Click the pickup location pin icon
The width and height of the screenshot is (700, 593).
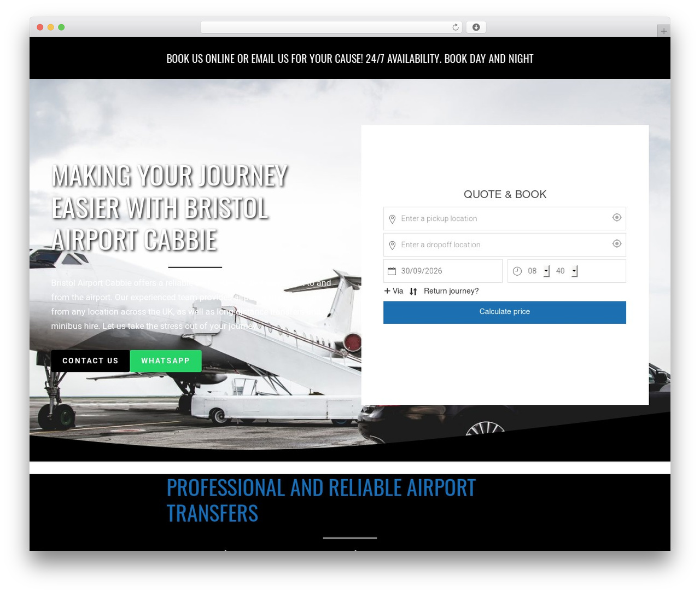coord(392,219)
